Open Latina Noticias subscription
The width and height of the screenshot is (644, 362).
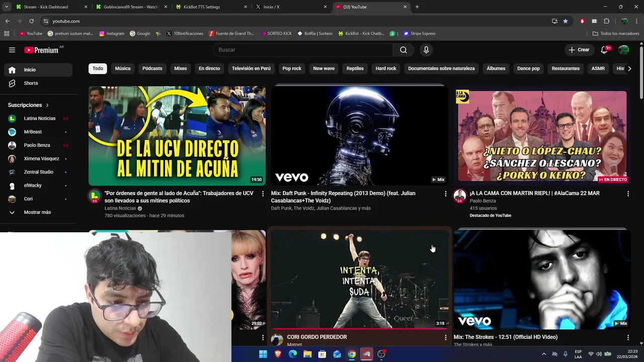click(38, 118)
